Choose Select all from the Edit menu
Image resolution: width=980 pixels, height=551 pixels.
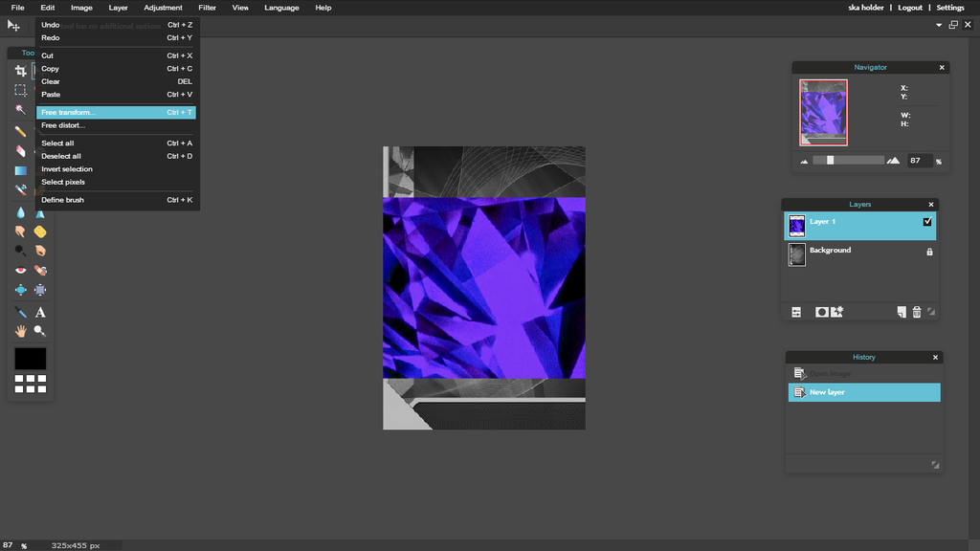click(116, 143)
